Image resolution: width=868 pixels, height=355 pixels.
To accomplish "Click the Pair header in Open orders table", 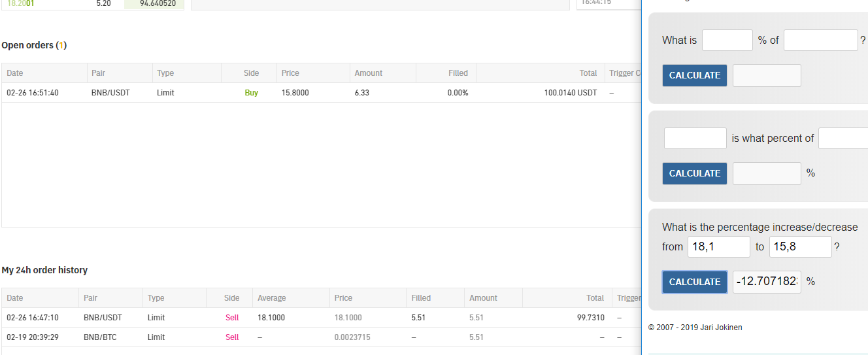I will (x=99, y=73).
